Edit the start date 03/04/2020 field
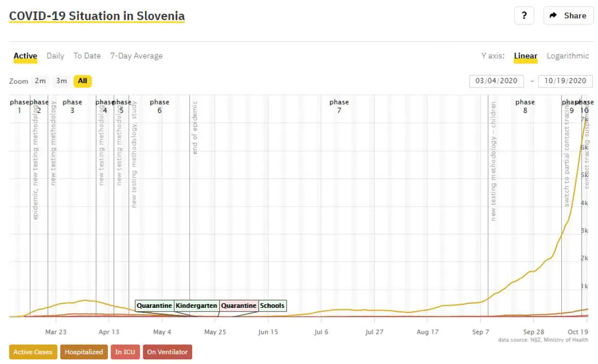Screen dimensions: 598x364 pos(496,81)
